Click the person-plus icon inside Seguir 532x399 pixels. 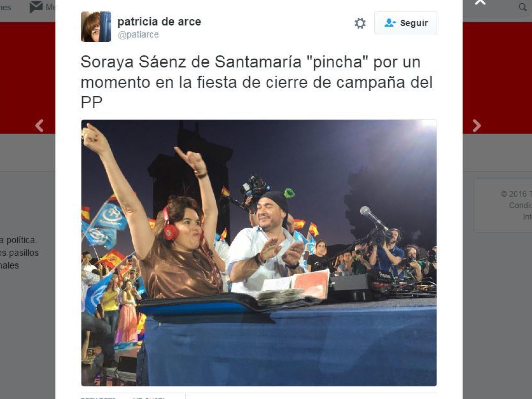coord(390,23)
